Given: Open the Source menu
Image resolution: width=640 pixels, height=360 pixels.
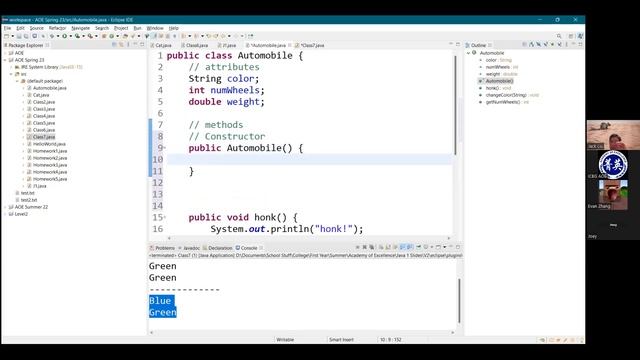Looking at the screenshot, I should click(x=36, y=28).
